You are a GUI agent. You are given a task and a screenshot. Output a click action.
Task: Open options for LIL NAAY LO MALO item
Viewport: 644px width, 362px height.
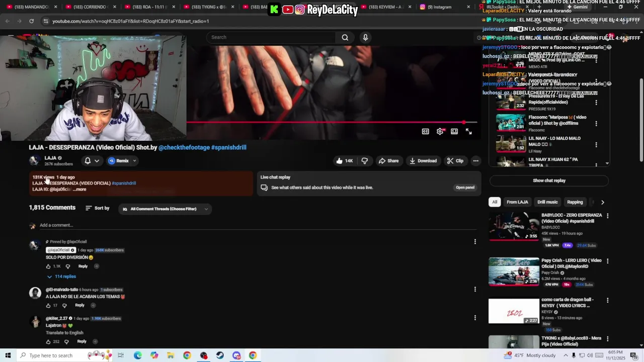[596, 144]
